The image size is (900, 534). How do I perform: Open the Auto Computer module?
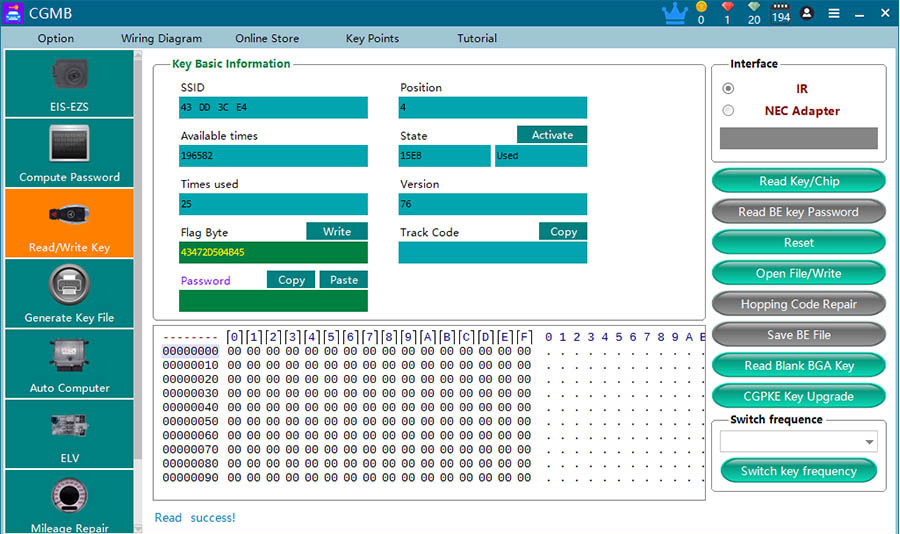(x=69, y=364)
